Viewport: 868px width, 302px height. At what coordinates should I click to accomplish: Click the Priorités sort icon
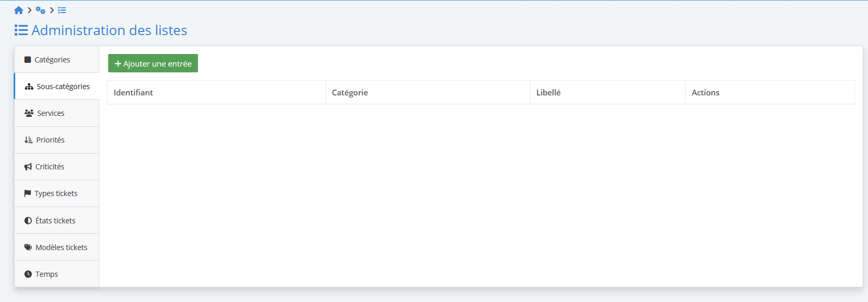tap(28, 140)
